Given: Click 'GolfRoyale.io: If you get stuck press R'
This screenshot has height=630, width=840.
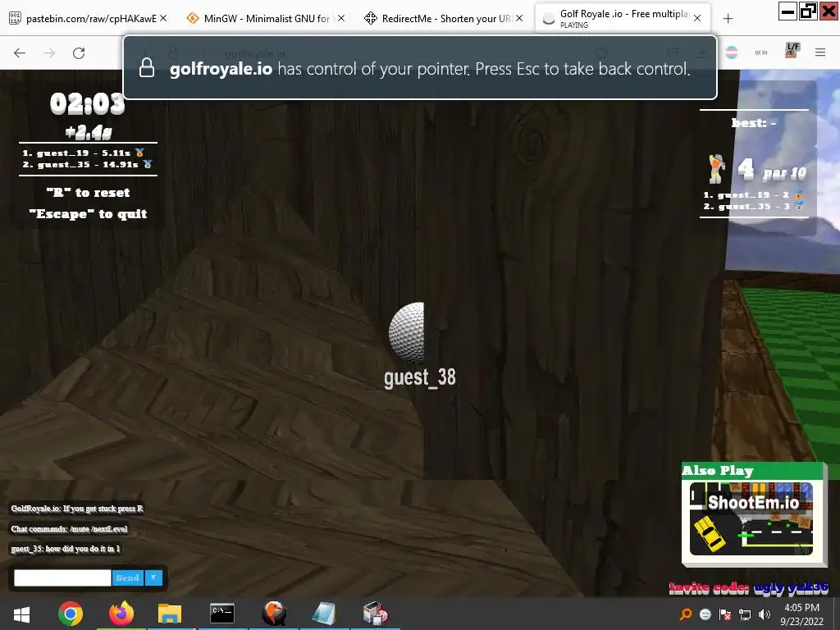Looking at the screenshot, I should pyautogui.click(x=77, y=509).
